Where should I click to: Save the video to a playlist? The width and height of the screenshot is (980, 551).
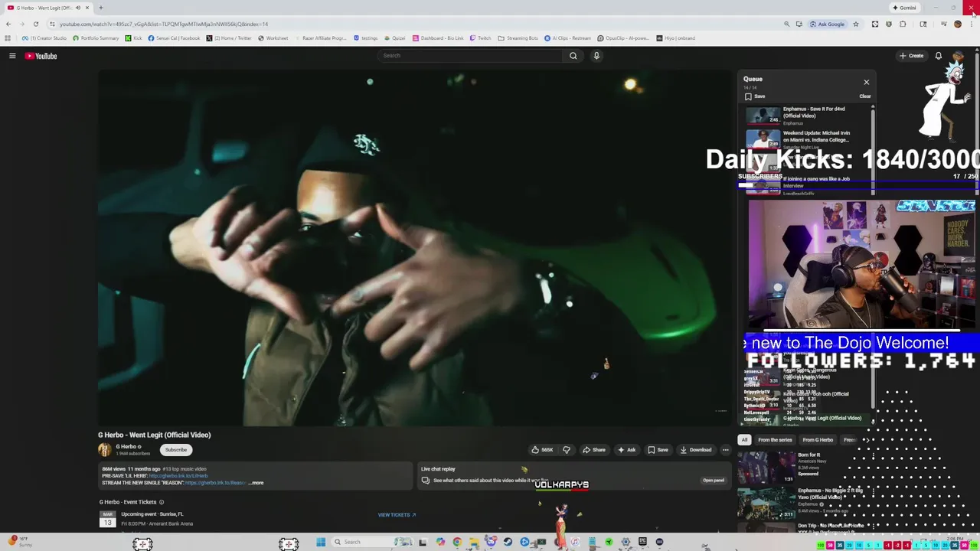click(x=658, y=450)
